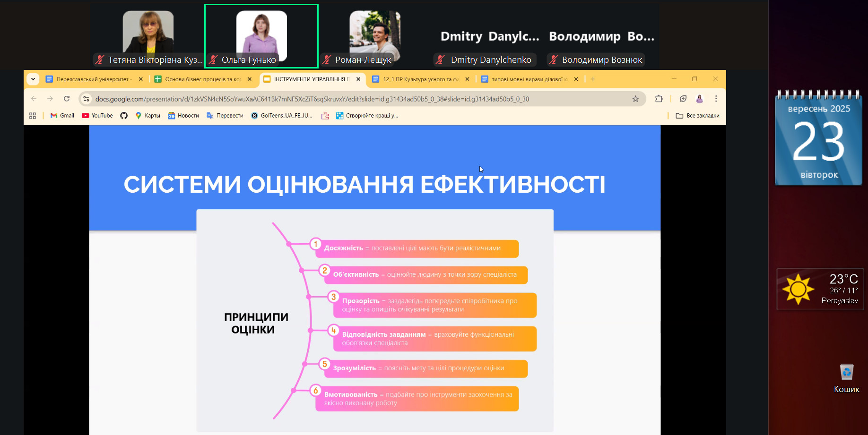Open the Все закладки bookmarks folder
The image size is (868, 435).
pyautogui.click(x=697, y=116)
